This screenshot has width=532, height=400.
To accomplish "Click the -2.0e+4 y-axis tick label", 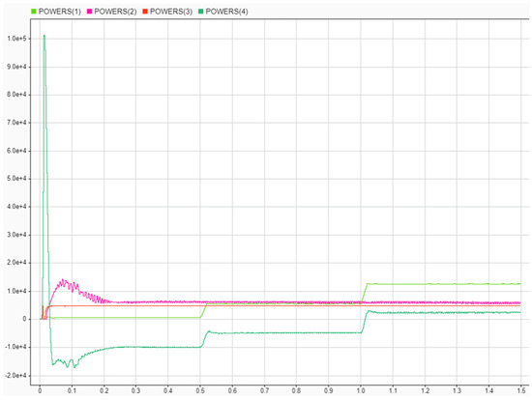I will 15,375.
